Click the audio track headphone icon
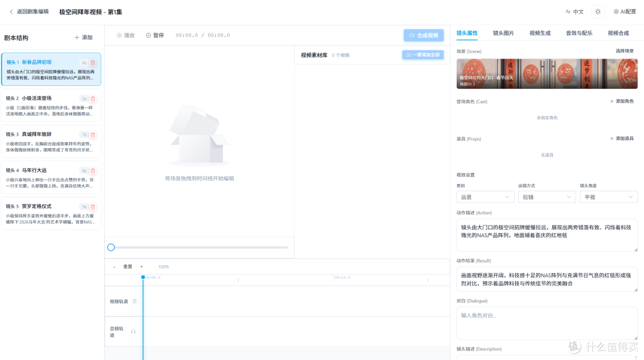 click(x=133, y=331)
